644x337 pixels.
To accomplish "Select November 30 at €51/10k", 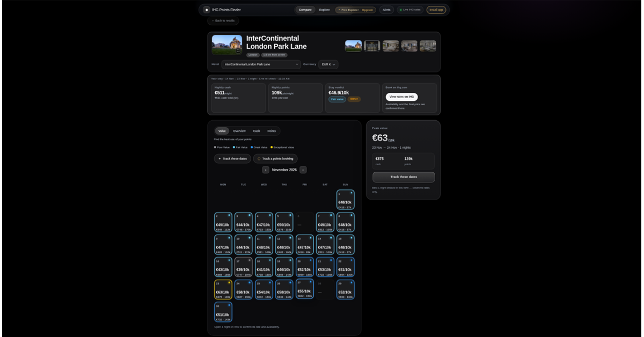I will pos(223,312).
